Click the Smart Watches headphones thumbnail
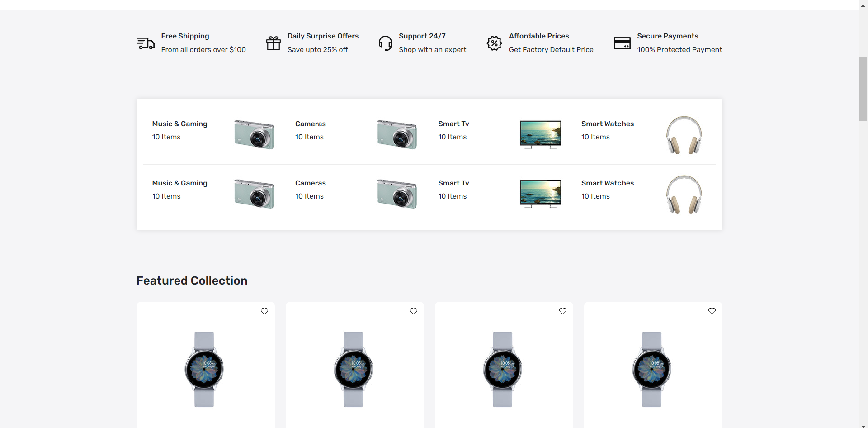This screenshot has width=868, height=428. click(684, 135)
